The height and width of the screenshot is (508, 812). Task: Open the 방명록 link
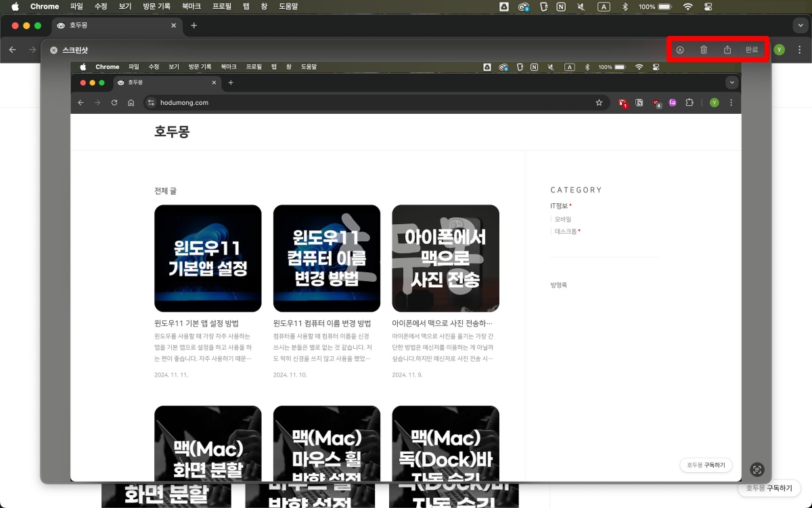(559, 285)
